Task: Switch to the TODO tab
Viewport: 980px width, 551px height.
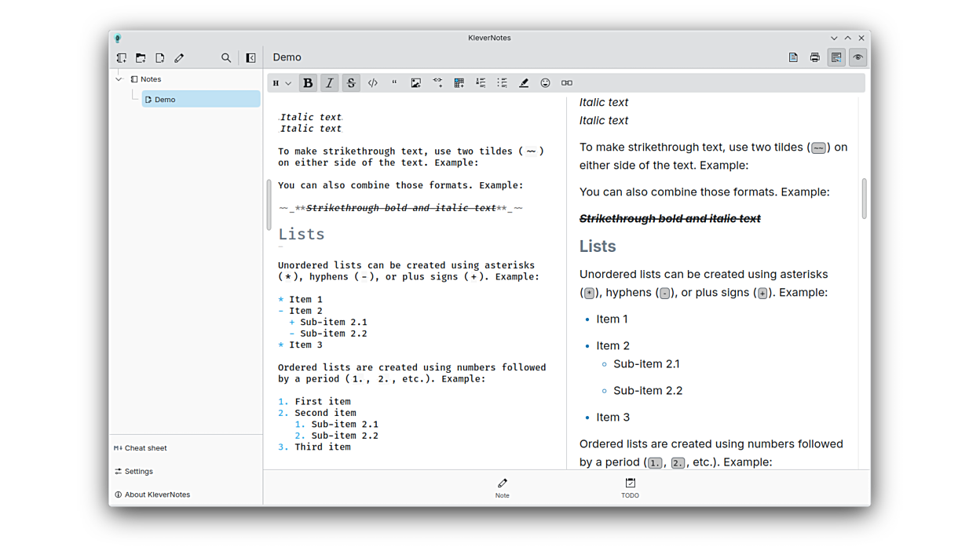Action: [x=630, y=487]
